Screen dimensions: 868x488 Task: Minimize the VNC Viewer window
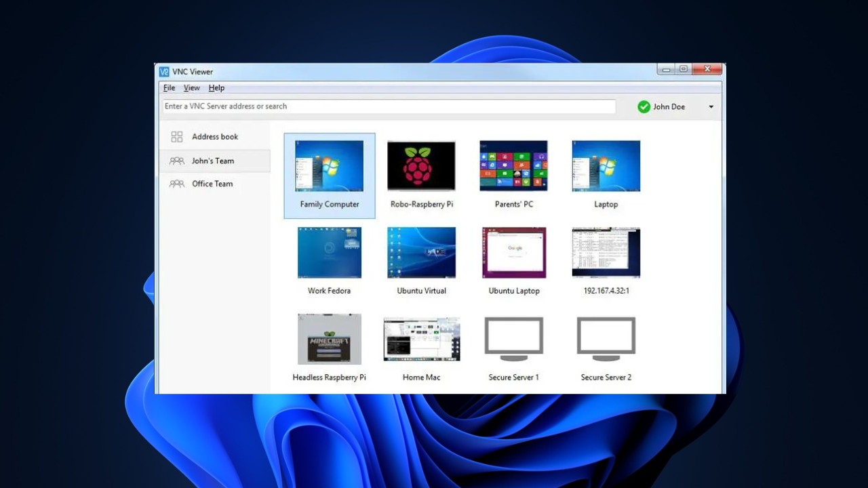[x=667, y=69]
